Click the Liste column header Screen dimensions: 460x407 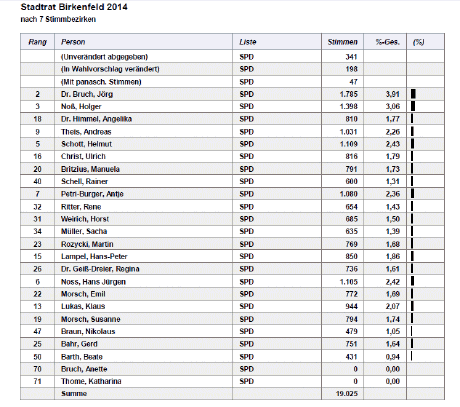(248, 42)
